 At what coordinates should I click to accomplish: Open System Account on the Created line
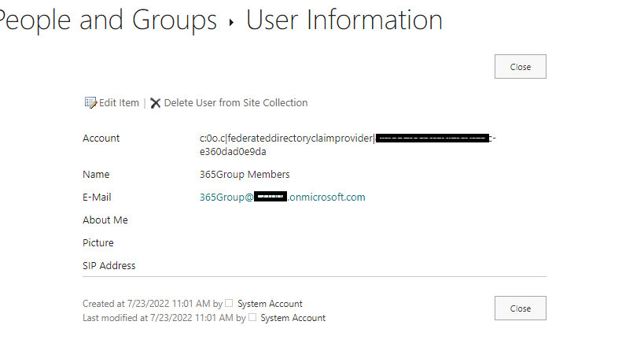pos(270,304)
